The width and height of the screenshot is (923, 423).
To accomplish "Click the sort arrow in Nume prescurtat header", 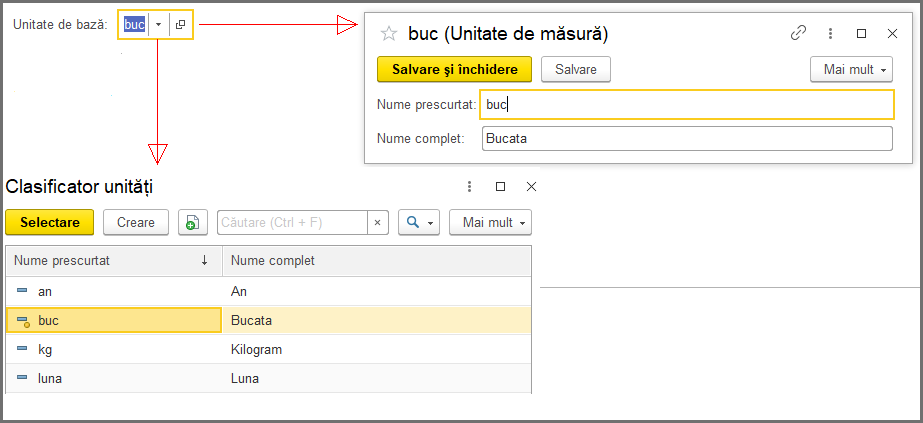I will point(204,261).
